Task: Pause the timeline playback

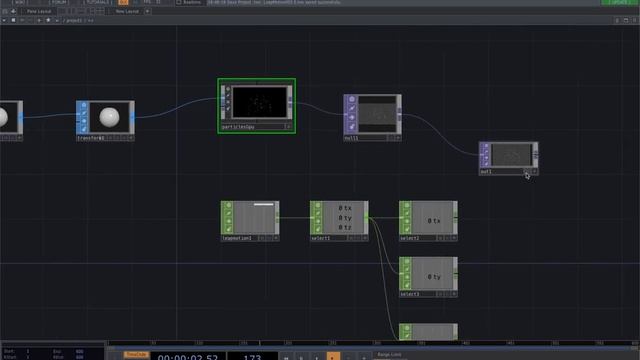Action: click(x=301, y=357)
